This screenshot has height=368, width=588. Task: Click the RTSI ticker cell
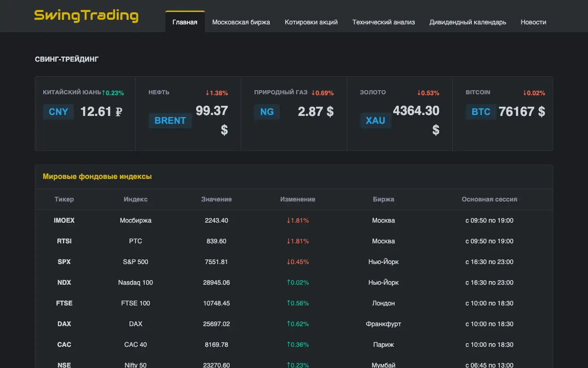coord(64,241)
